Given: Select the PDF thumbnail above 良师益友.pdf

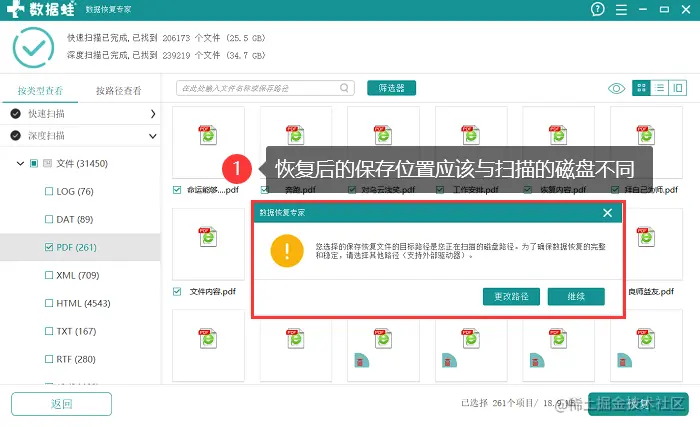Looking at the screenshot, I should coord(646,237).
